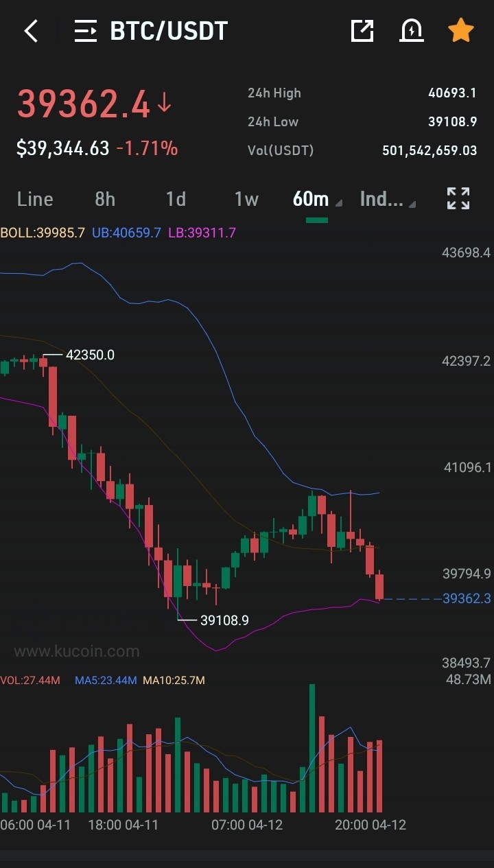
Task: Expand chart to fullscreen
Action: click(x=458, y=198)
